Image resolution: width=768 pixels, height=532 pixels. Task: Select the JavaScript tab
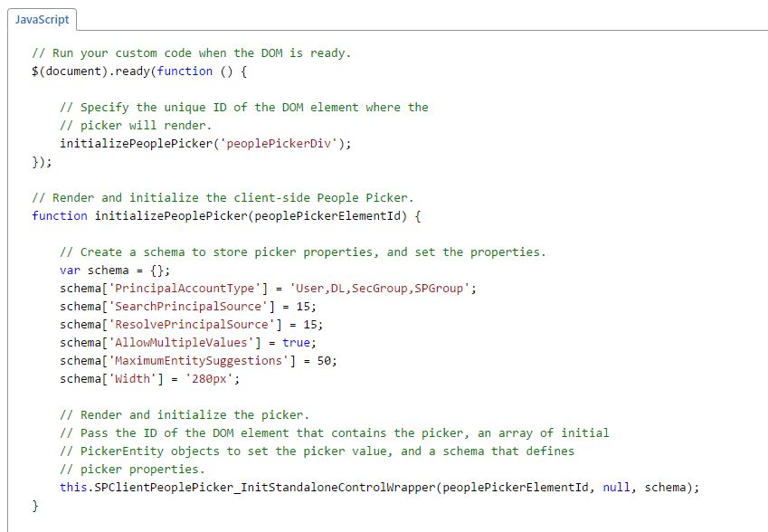tap(40, 19)
